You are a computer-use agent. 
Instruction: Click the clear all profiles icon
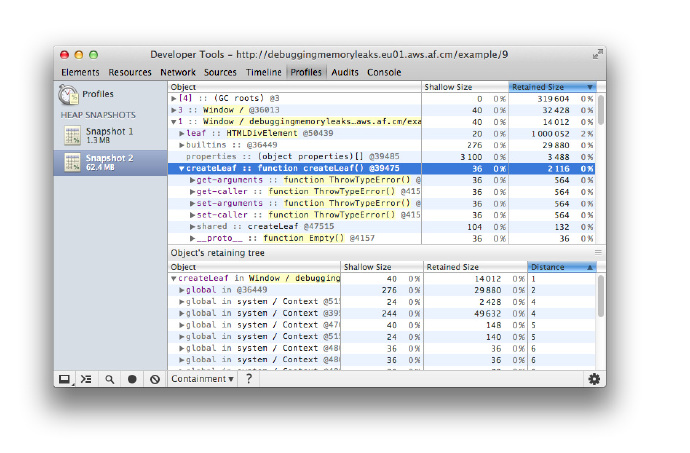[x=154, y=379]
